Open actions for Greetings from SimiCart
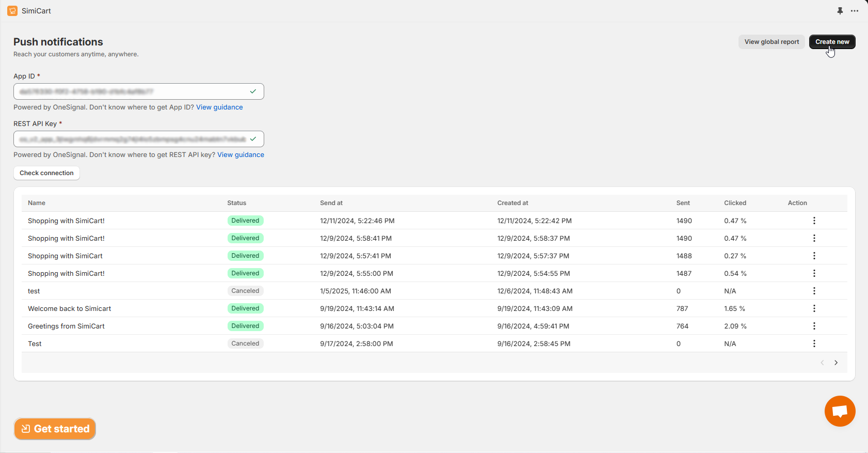868x453 pixels. 814,326
